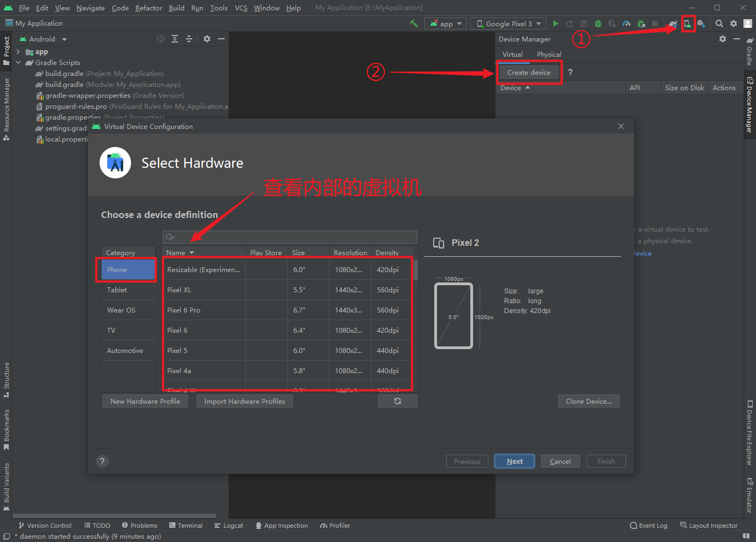Open Device Manager panel settings gear
756x542 pixels.
pos(723,39)
